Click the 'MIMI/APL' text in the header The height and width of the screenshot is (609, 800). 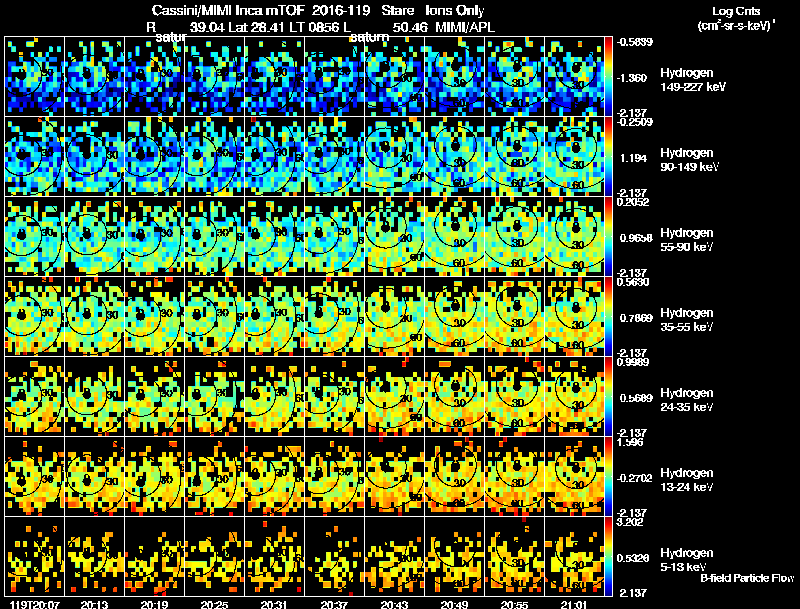[x=465, y=28]
